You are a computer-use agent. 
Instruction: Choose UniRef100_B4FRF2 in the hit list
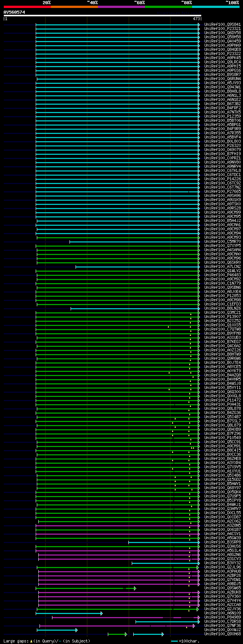pos(222,108)
